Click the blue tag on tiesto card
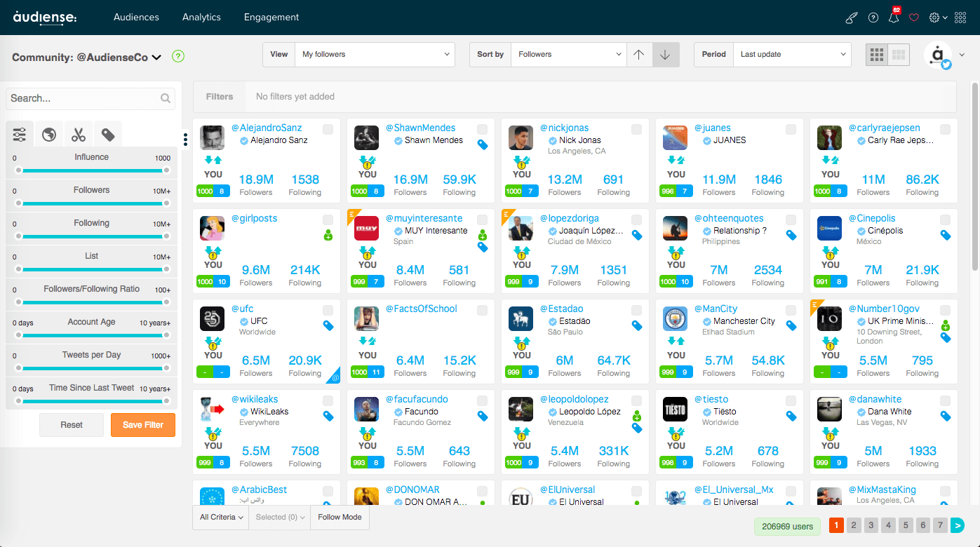The width and height of the screenshot is (980, 547). 791,416
